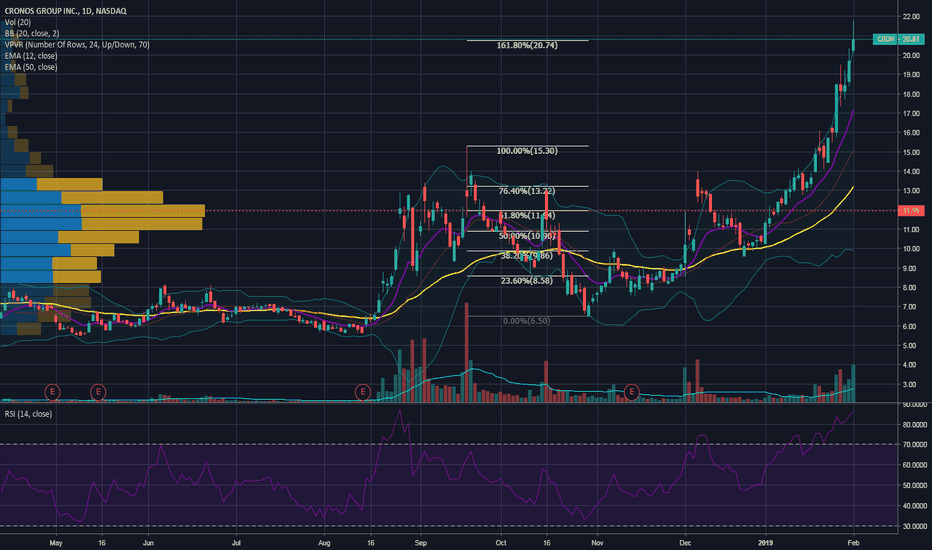Click the 30.0000 RSI oversold axis label
This screenshot has width=932, height=550.
(915, 526)
